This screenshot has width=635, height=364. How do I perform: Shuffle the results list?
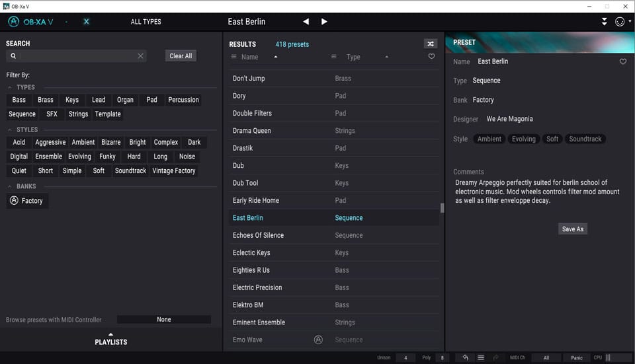point(431,44)
